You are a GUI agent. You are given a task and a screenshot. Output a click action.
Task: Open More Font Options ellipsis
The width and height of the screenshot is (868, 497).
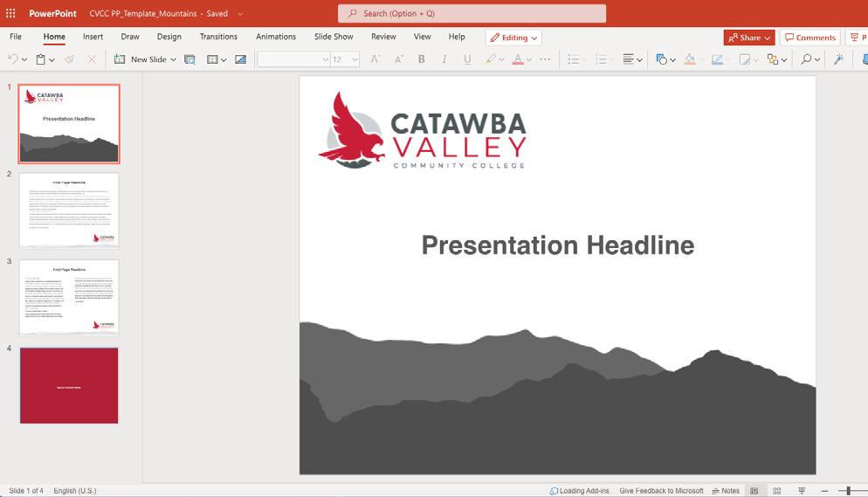click(545, 59)
